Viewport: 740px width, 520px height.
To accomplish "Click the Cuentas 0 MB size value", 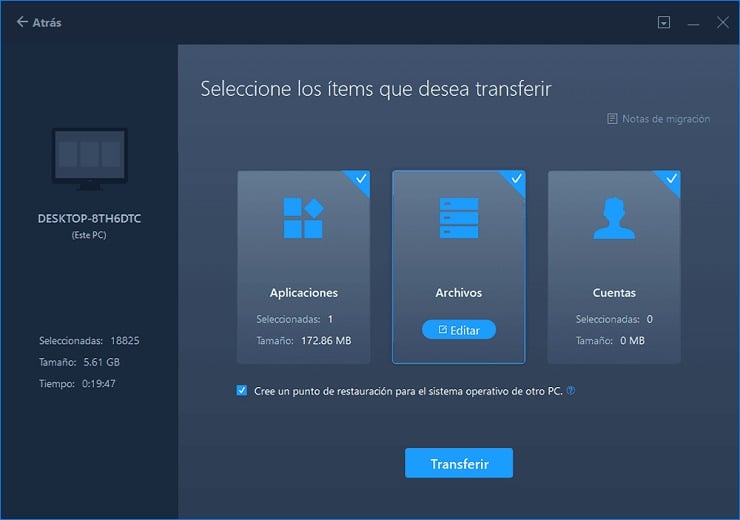I will [x=632, y=341].
